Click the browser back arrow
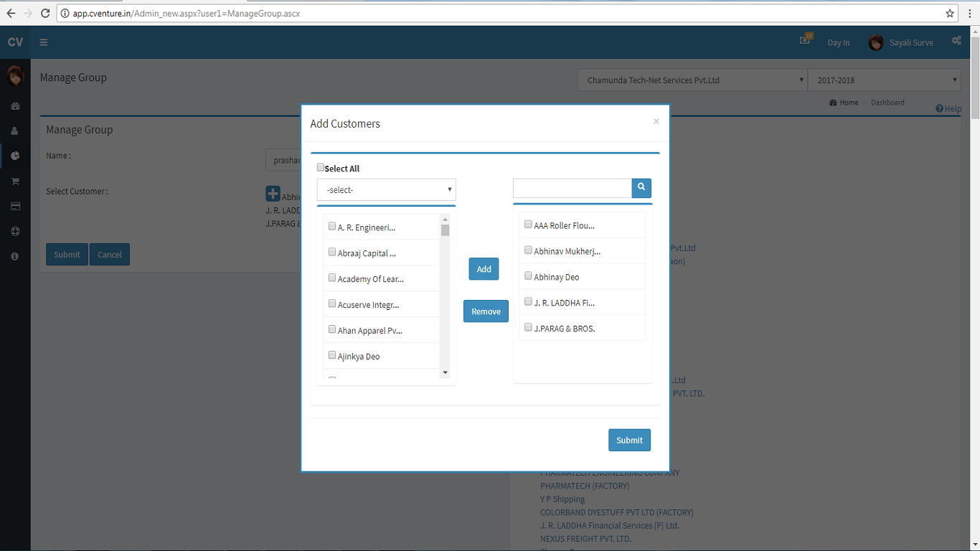980x551 pixels. click(10, 13)
